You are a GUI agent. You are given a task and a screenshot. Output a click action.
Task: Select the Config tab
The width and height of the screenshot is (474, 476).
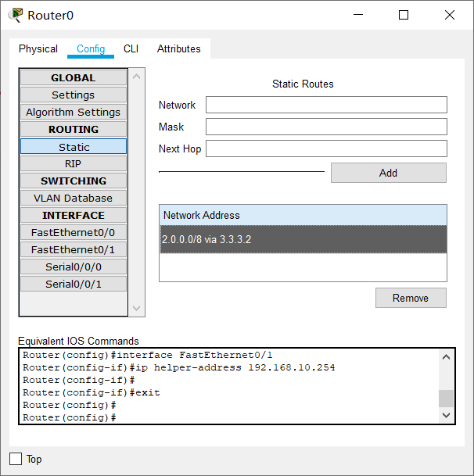click(x=91, y=49)
